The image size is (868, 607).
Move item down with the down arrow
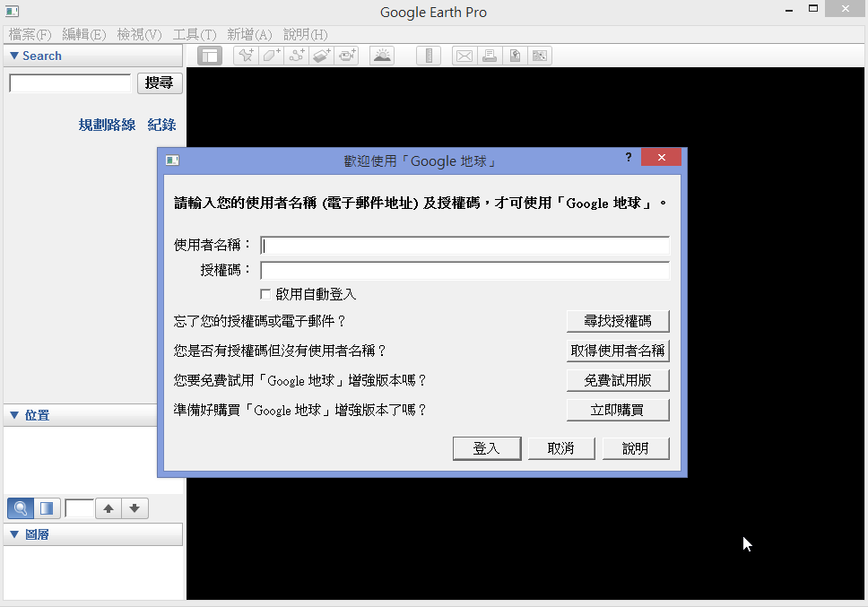coord(135,508)
